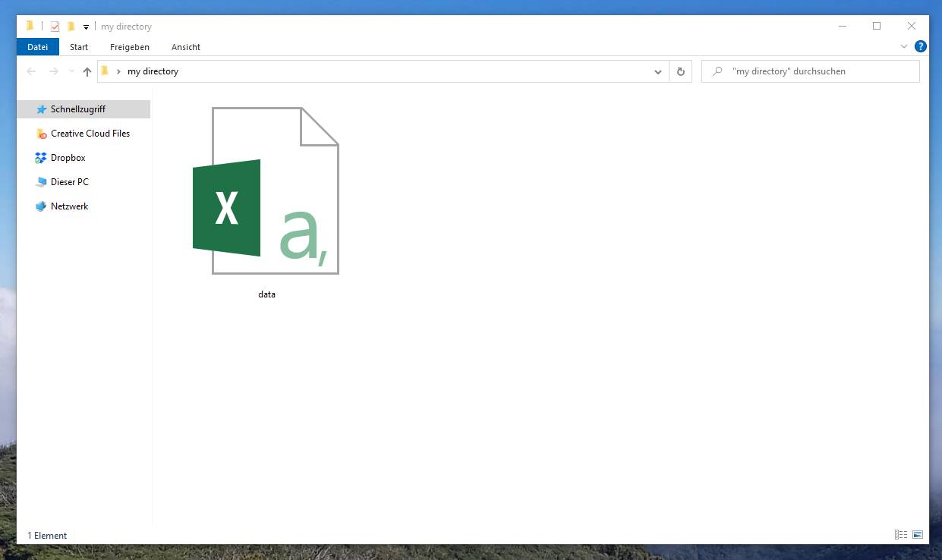Click the Dropbox logo icon
This screenshot has width=942, height=560.
click(41, 158)
